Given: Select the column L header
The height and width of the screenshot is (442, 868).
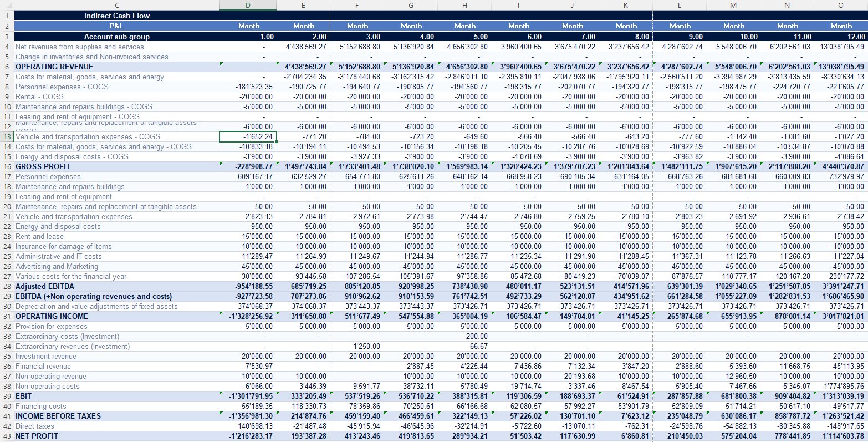Looking at the screenshot, I should (x=680, y=5).
